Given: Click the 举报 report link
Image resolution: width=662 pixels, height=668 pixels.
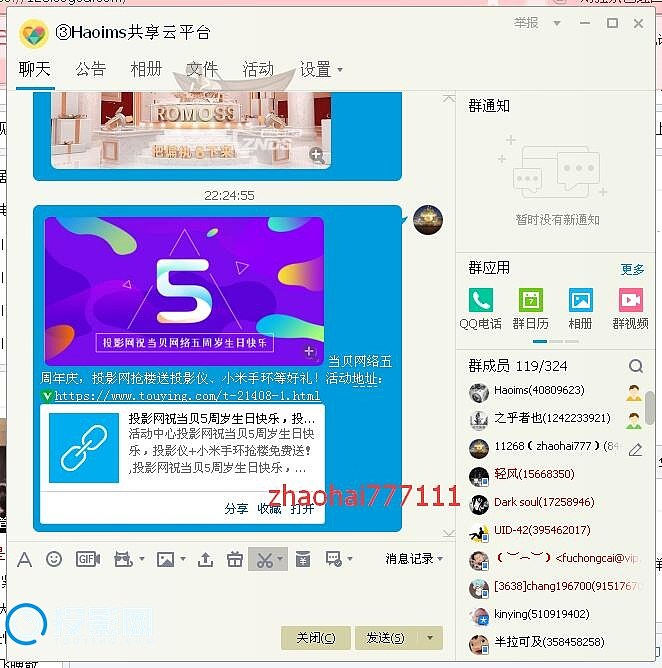Looking at the screenshot, I should (x=526, y=23).
